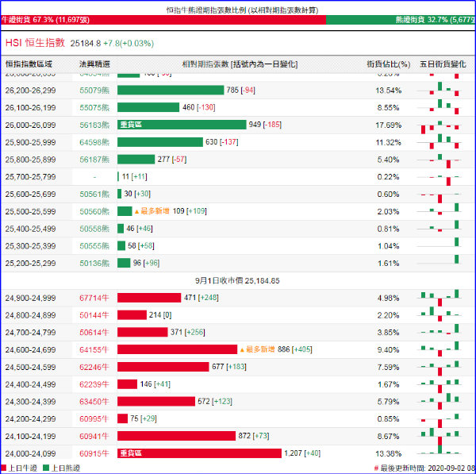Click the 9月1日收市價 25,184.85 divider text

tap(237, 280)
